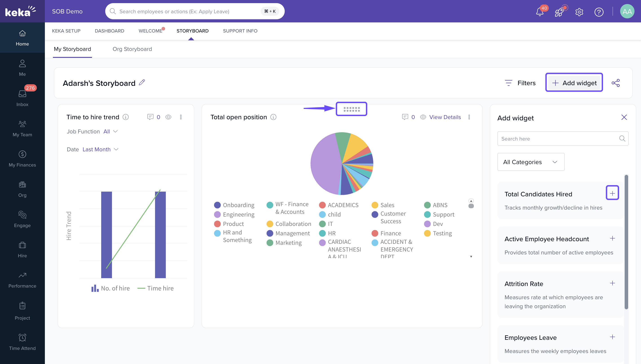Click the rocket launch icon
The image size is (641, 364).
559,12
